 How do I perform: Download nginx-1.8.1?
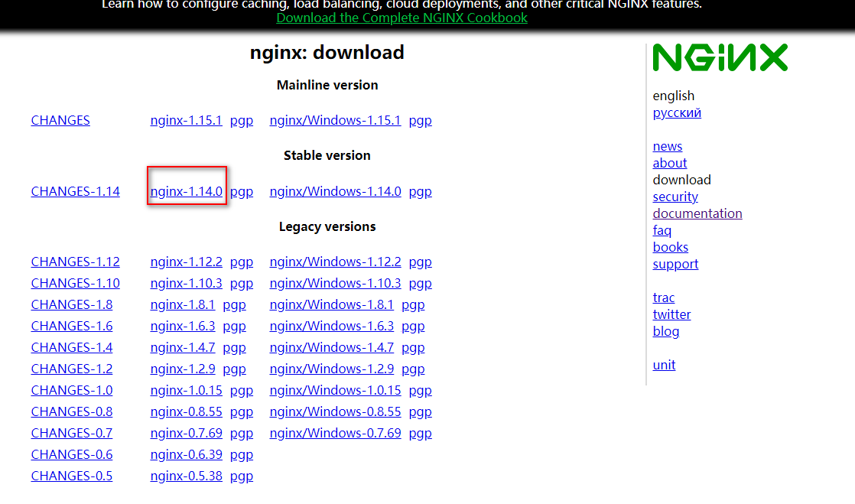[183, 304]
